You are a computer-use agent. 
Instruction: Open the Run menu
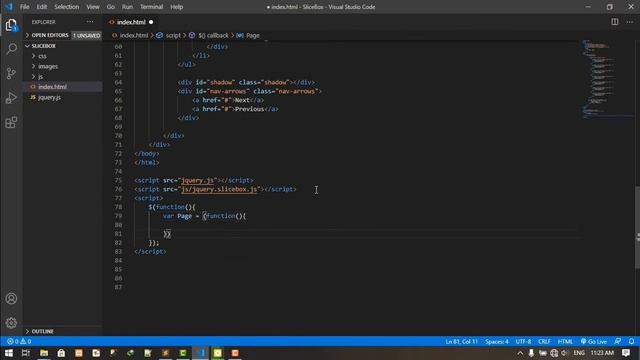(x=127, y=7)
